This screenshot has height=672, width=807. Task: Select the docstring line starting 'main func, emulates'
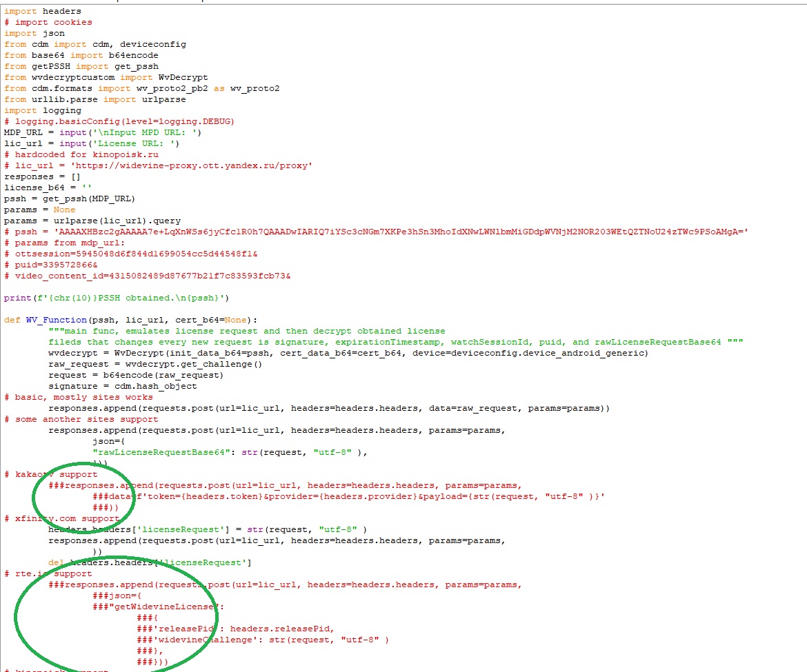[247, 332]
